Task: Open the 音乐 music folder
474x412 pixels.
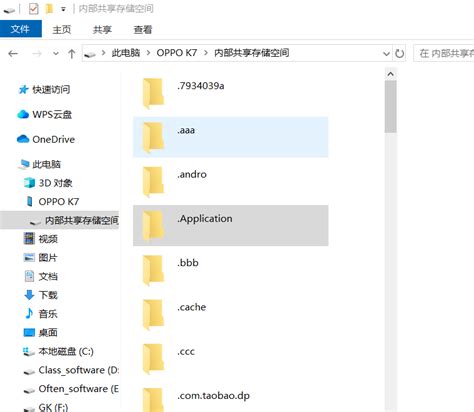Action: coord(41,314)
